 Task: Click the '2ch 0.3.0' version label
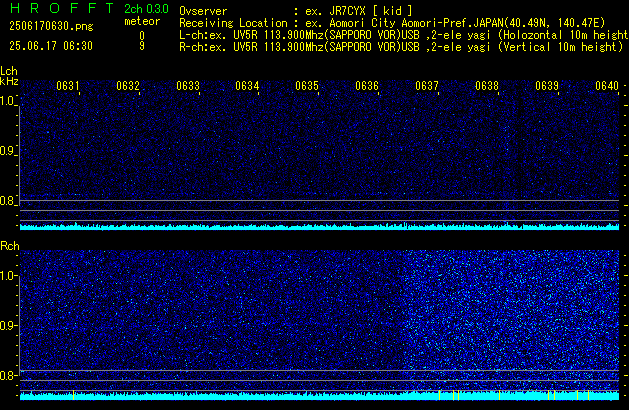click(x=146, y=9)
